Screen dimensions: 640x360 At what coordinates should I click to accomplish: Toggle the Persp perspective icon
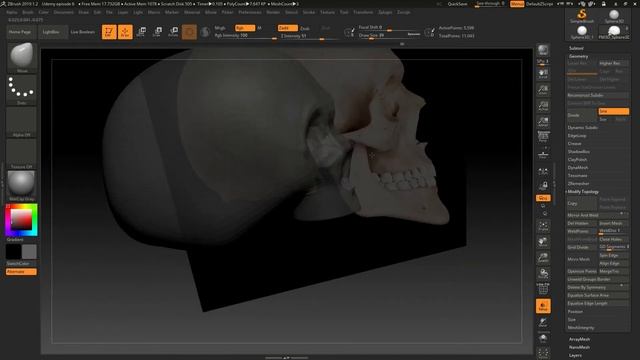tap(543, 137)
